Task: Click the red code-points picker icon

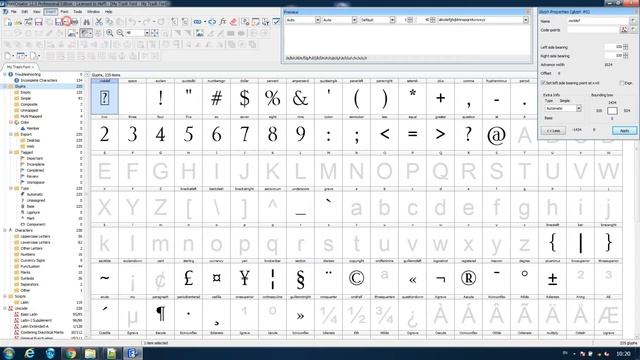Action: [x=624, y=29]
